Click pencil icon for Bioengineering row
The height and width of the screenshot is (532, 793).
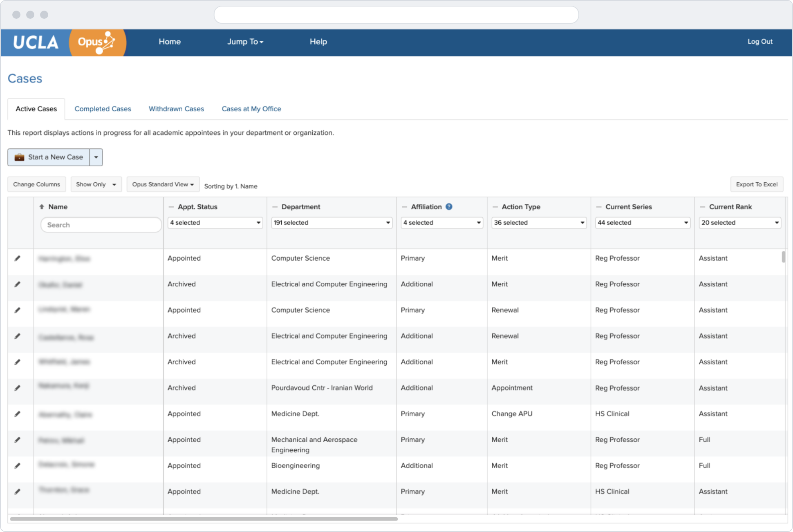coord(17,465)
